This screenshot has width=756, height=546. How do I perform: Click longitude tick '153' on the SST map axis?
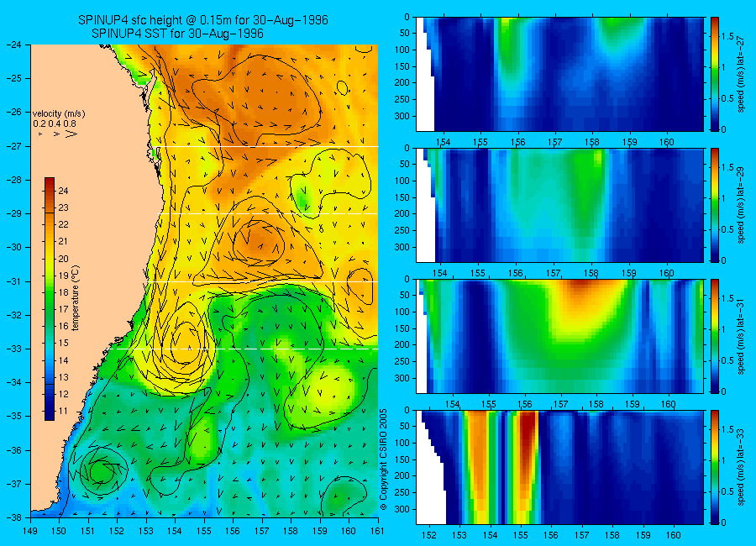[x=146, y=532]
